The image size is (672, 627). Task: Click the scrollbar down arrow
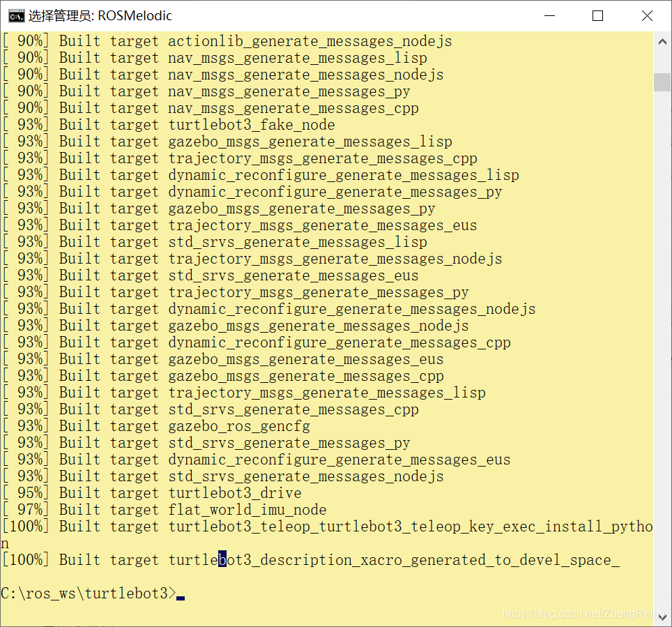[x=662, y=617]
